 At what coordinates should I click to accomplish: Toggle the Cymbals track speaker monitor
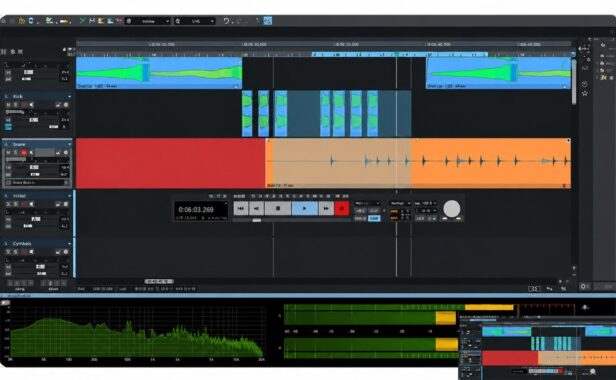click(x=31, y=252)
